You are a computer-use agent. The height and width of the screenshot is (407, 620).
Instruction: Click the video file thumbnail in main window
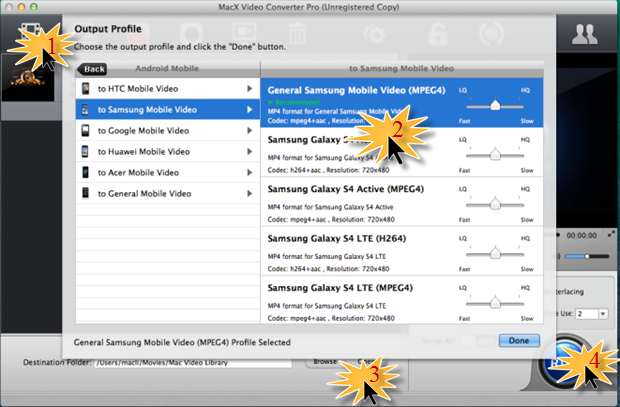[28, 78]
